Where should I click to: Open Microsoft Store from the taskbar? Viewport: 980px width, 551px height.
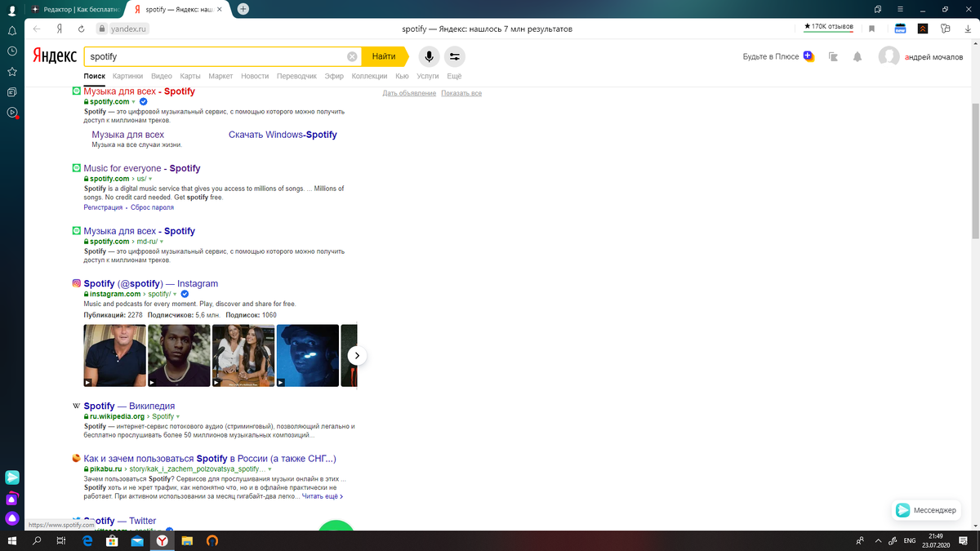tap(112, 540)
